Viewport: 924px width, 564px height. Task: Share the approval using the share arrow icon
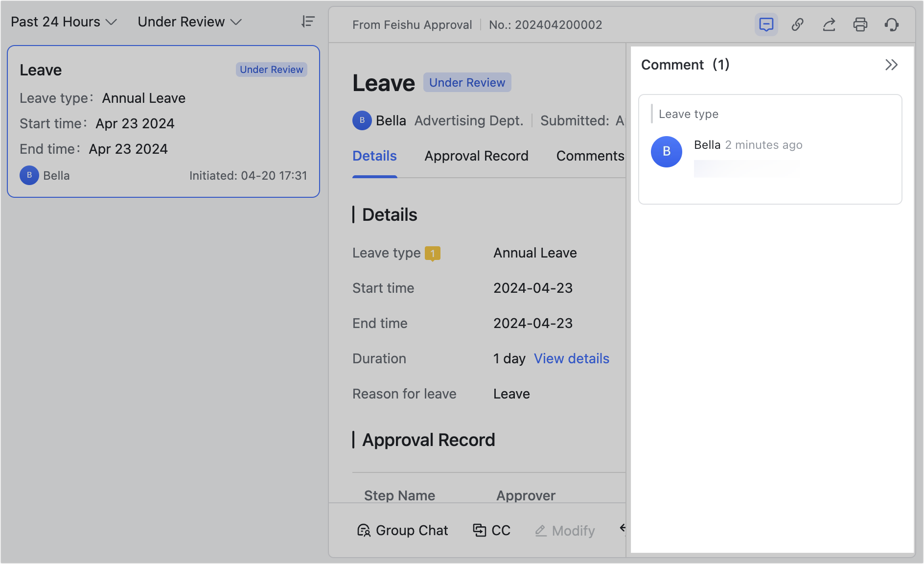tap(829, 24)
